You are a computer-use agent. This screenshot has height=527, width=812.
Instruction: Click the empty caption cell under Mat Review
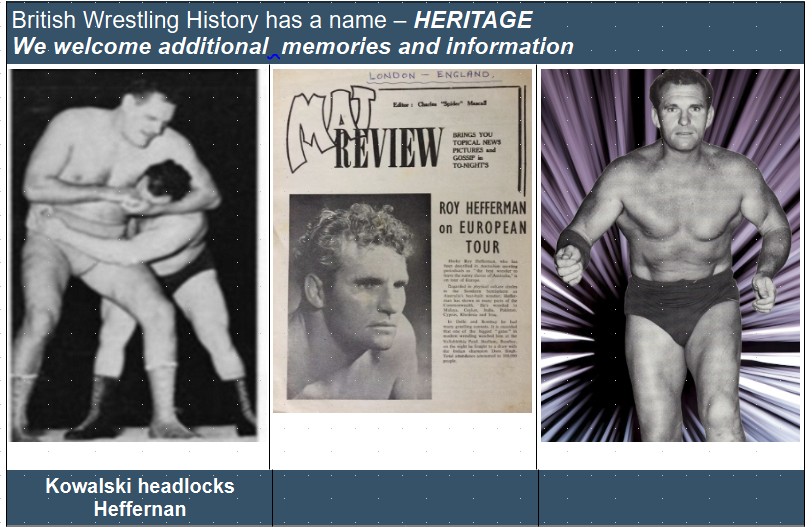click(x=405, y=497)
